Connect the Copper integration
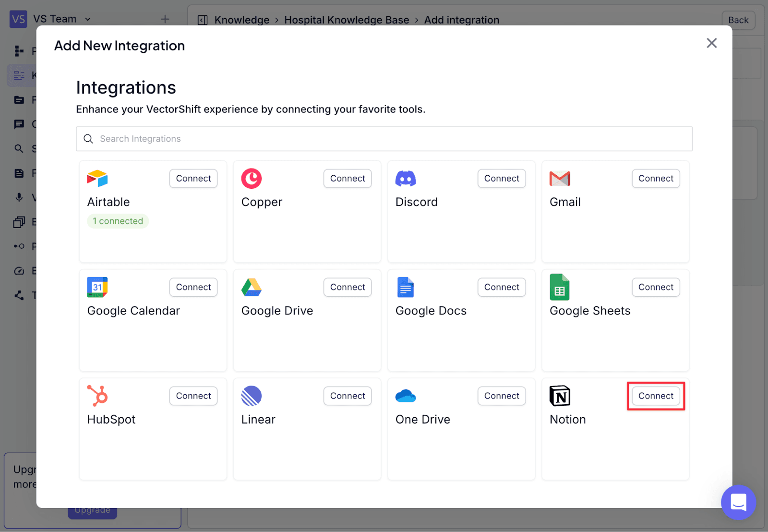The image size is (768, 532). [348, 179]
